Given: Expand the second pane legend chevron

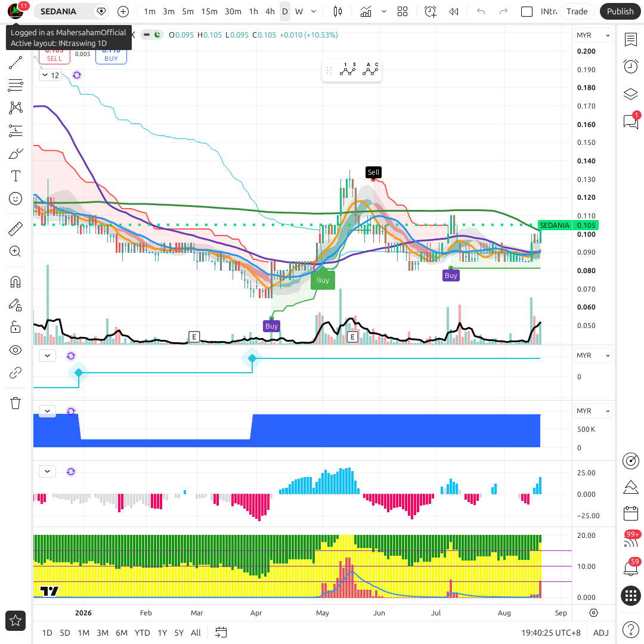Looking at the screenshot, I should click(47, 355).
